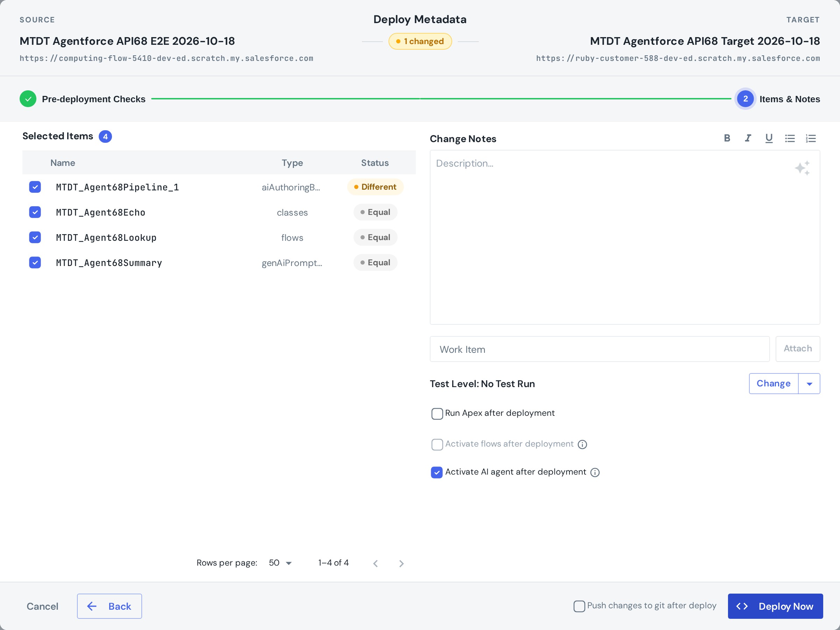840x630 pixels.
Task: Open the target org URL
Action: point(678,58)
